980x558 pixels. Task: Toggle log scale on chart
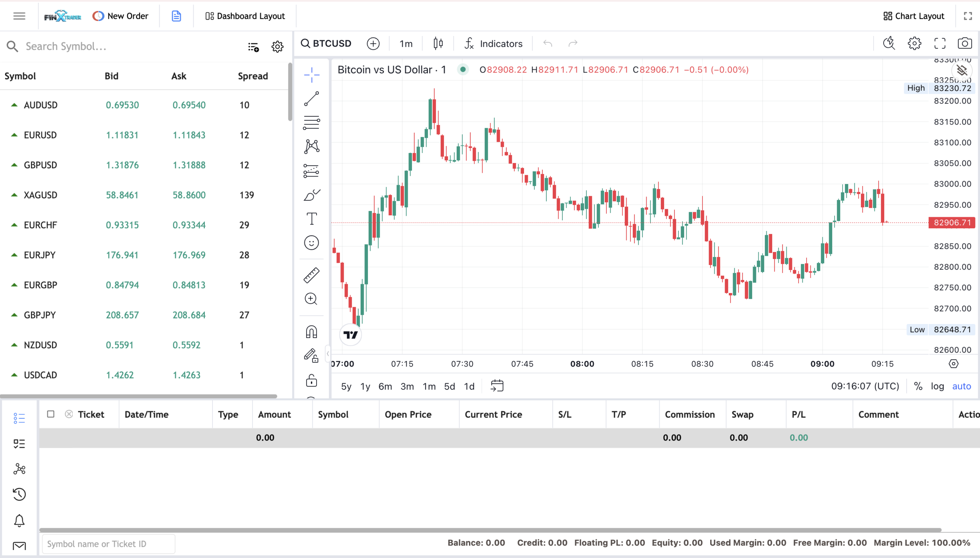coord(938,386)
